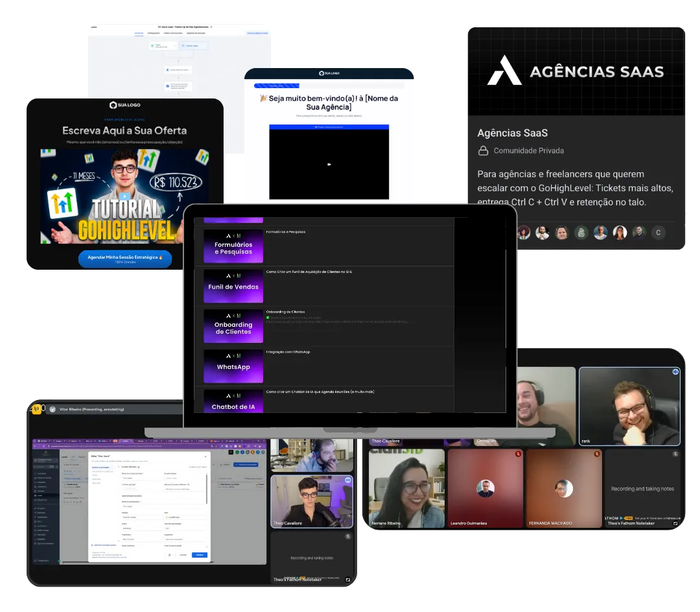Click the woman in white member avatar
This screenshot has height=612, width=700.
[620, 233]
